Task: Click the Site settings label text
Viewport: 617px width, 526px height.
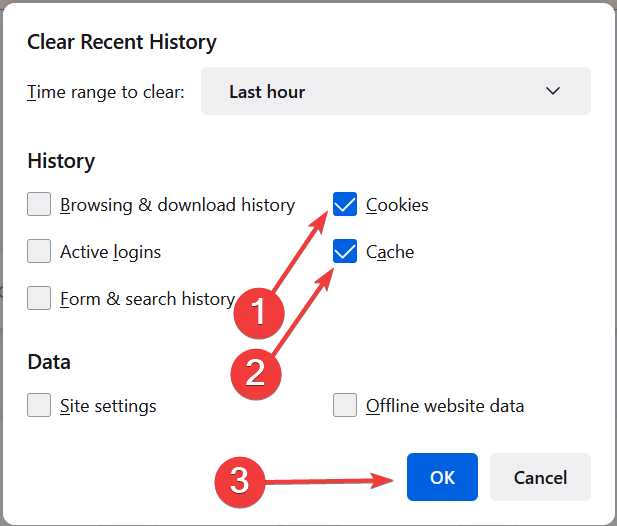Action: point(108,406)
